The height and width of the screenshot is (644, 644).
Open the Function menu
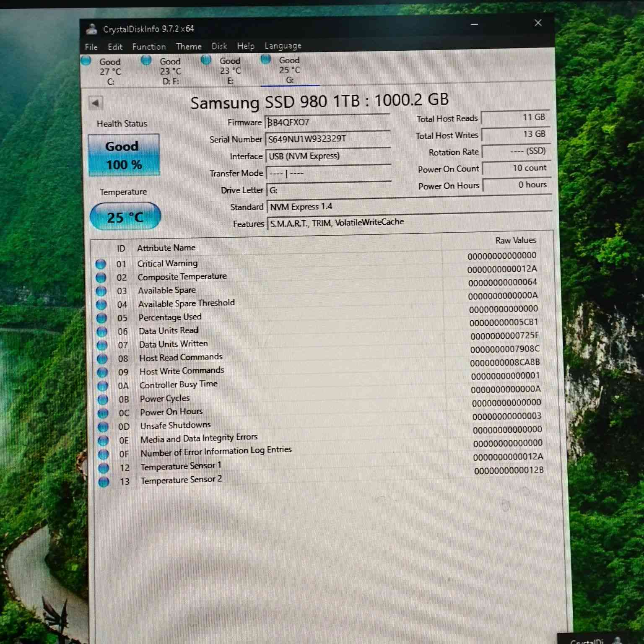(148, 46)
